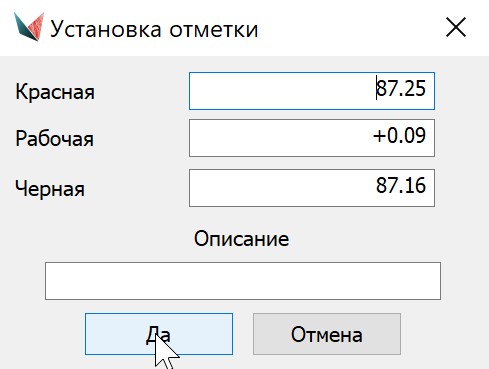Click the Описание heading text
489x369 pixels.
click(x=242, y=239)
